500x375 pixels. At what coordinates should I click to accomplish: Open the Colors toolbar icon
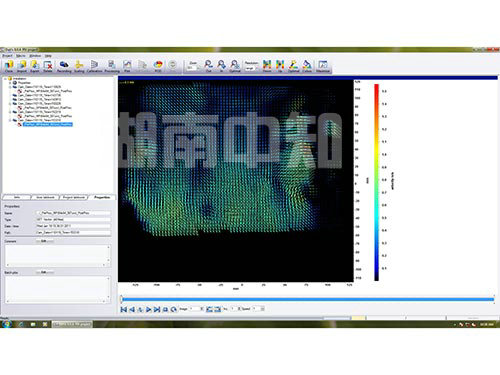click(x=307, y=66)
